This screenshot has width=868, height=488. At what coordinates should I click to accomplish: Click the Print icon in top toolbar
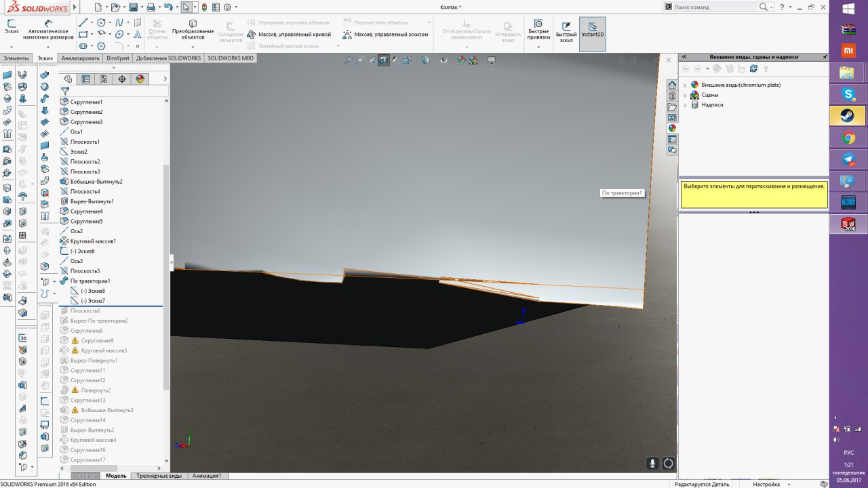[151, 7]
